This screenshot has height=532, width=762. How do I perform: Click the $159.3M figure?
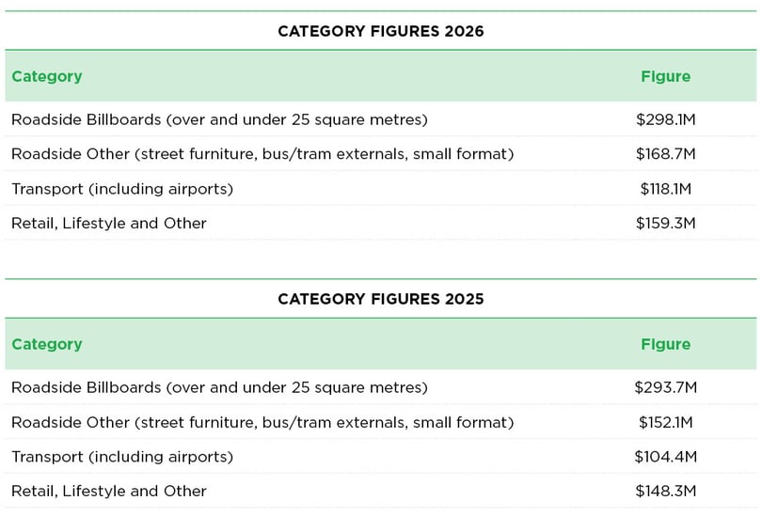tap(666, 224)
